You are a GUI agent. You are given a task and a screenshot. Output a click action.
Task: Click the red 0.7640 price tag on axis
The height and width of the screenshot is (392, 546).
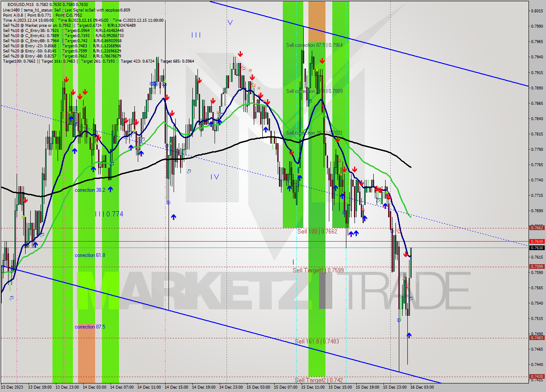[x=536, y=241]
